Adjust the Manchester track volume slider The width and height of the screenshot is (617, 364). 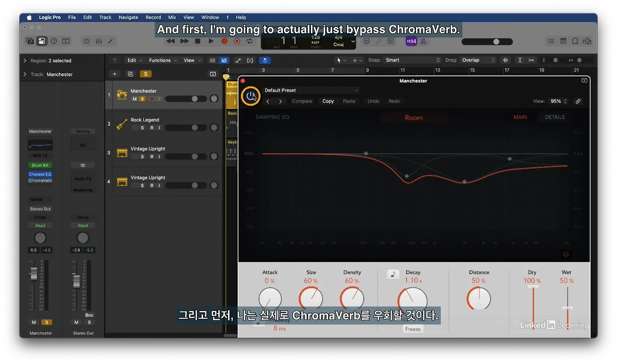(x=185, y=99)
